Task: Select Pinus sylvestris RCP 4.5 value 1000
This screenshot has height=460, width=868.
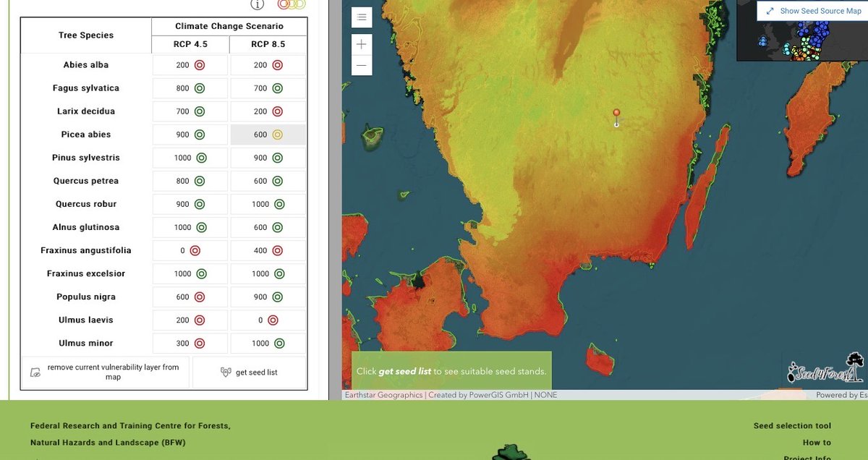Action: point(190,158)
